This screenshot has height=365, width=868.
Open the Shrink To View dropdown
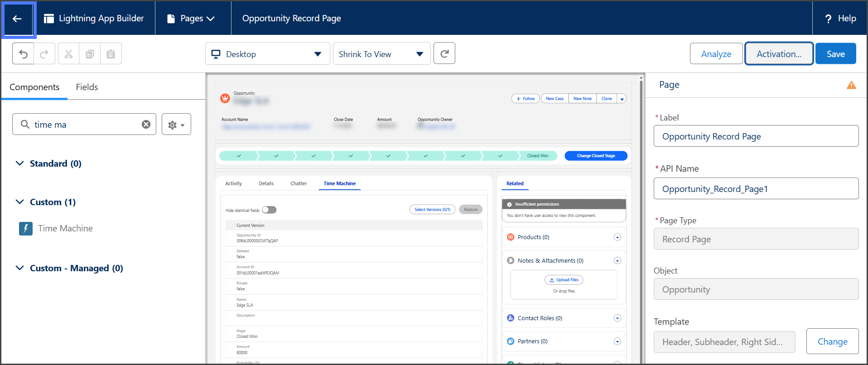[381, 54]
